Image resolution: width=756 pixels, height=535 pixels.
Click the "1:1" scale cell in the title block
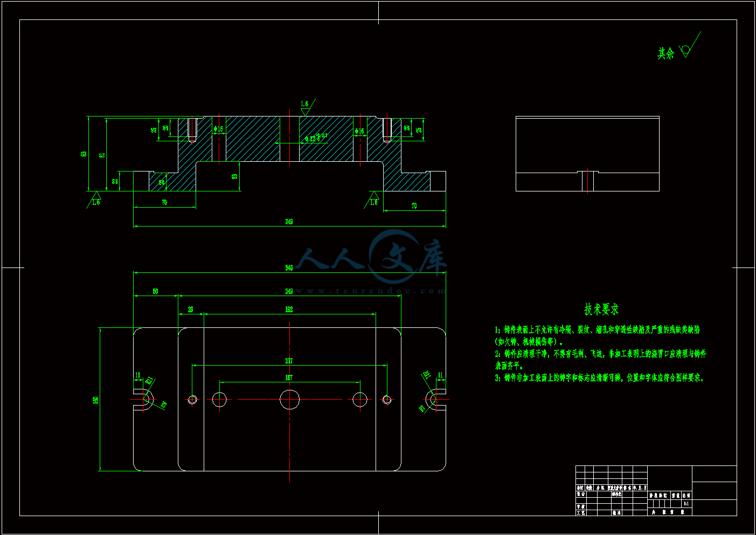tap(686, 503)
